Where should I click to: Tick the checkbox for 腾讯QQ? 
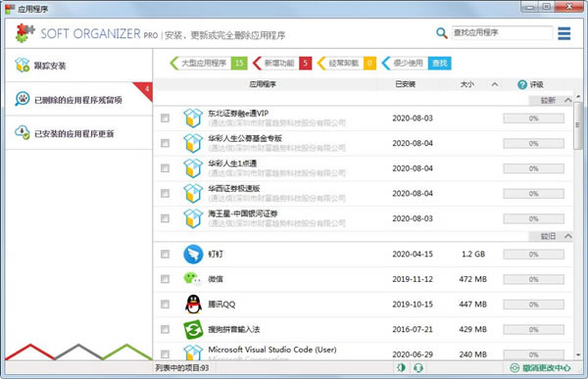165,304
